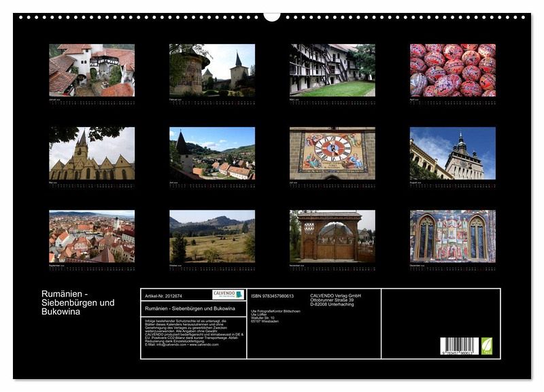Open the astronomical clock face photo
544x392 pixels.
pyautogui.click(x=332, y=153)
